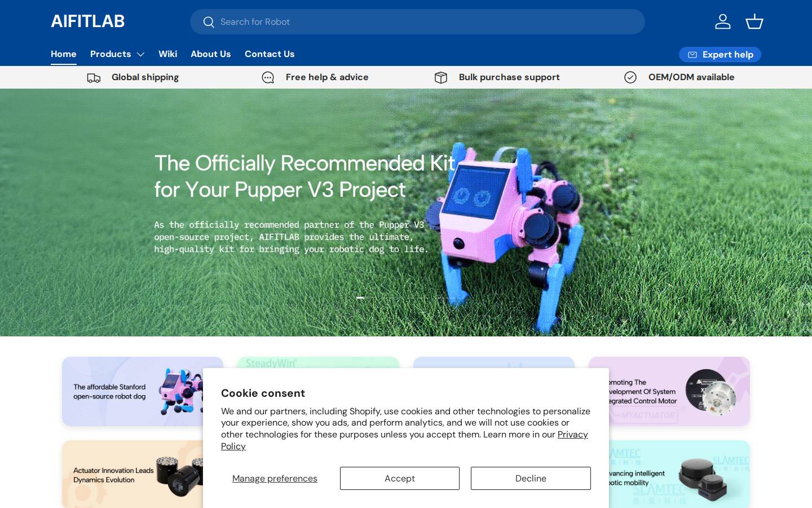Decline cookies
Viewport: 812px width, 508px height.
(x=531, y=479)
